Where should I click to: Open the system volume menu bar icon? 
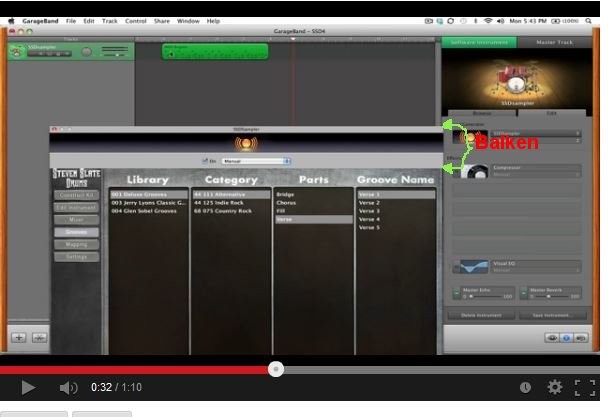pyautogui.click(x=501, y=21)
